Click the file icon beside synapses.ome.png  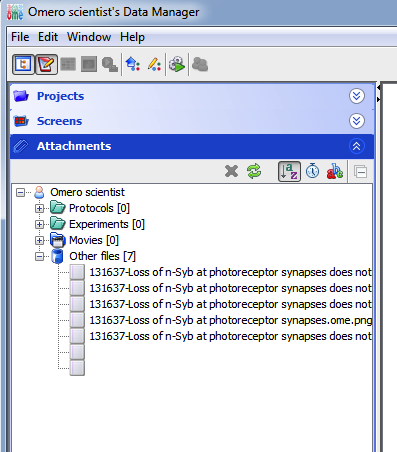[77, 320]
